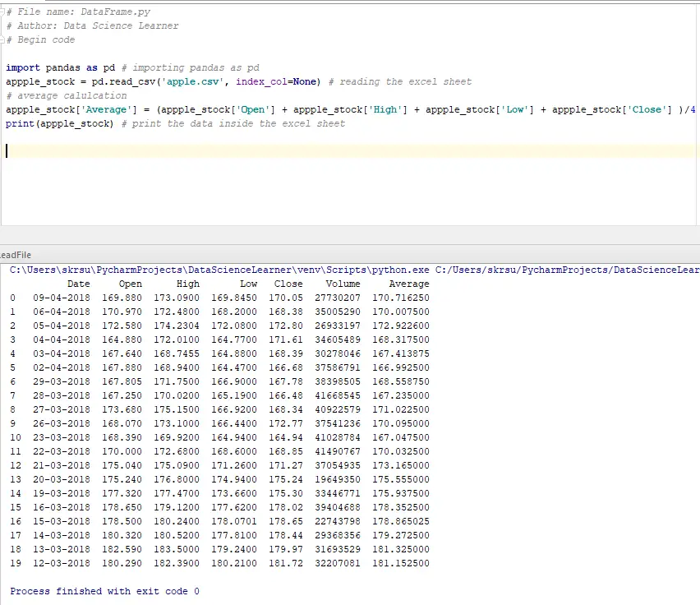700x605 pixels.
Task: Click date '12-03-2018' in last row
Action: [62, 563]
